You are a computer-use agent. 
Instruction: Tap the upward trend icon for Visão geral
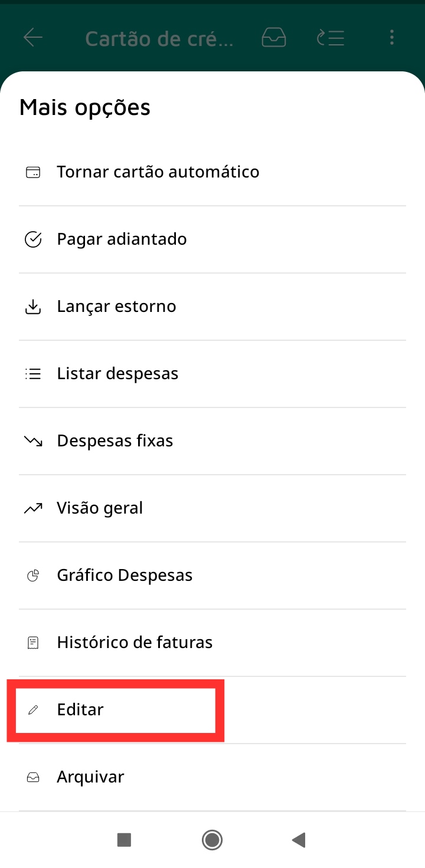point(33,508)
